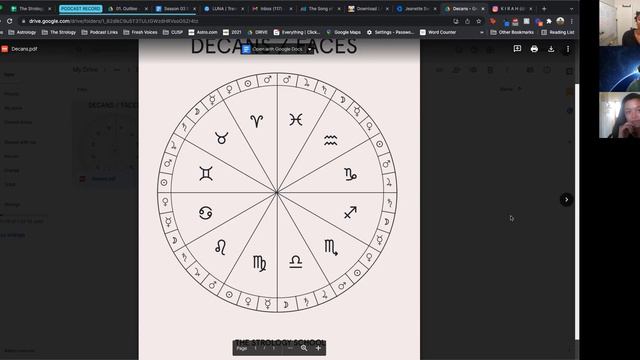
Task: Open The Strology bookmarks folder
Action: coord(59,32)
